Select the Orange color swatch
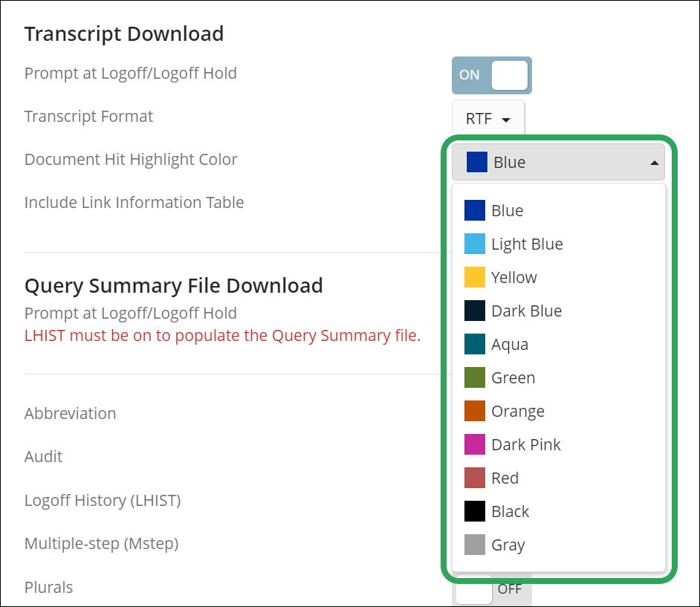700x607 pixels. click(475, 411)
